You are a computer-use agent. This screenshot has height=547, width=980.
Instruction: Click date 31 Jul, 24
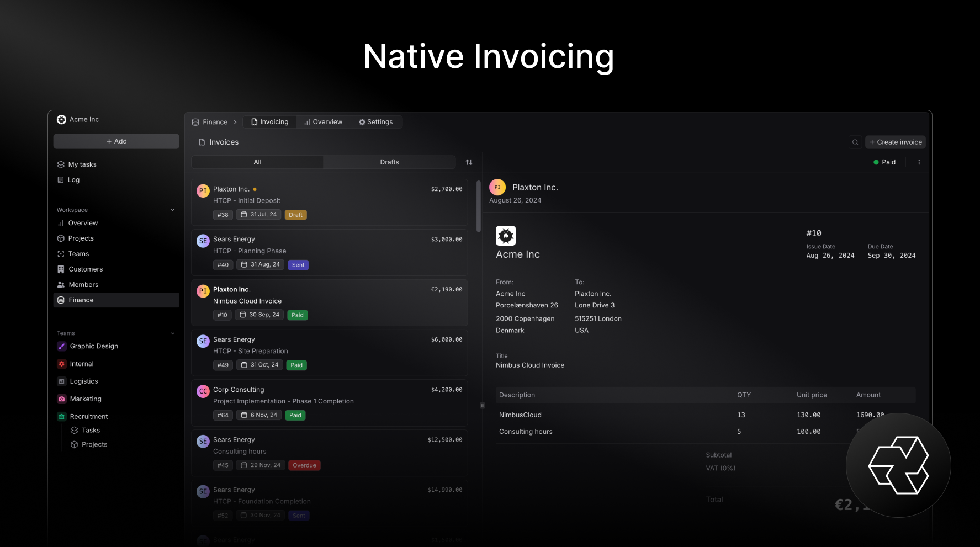point(259,215)
